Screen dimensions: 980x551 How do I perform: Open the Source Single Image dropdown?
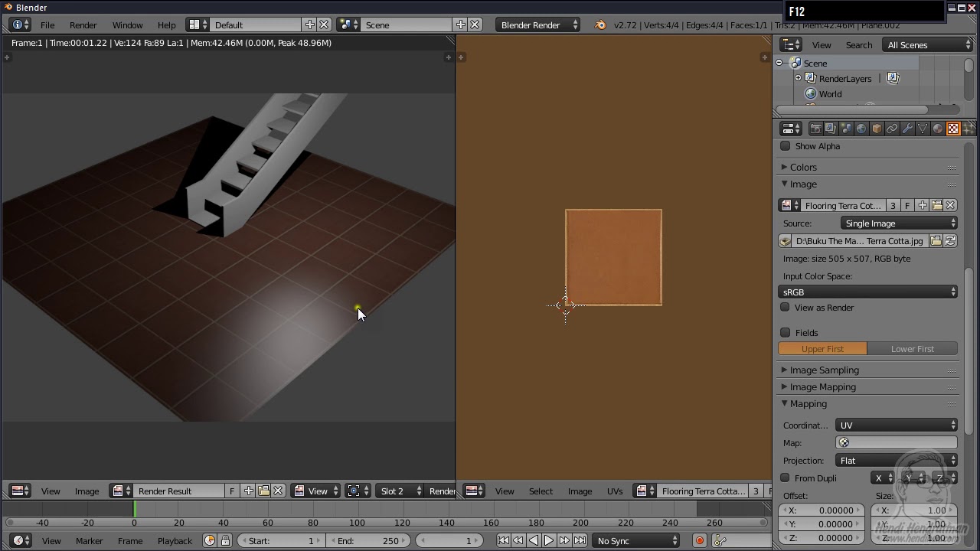click(x=899, y=223)
